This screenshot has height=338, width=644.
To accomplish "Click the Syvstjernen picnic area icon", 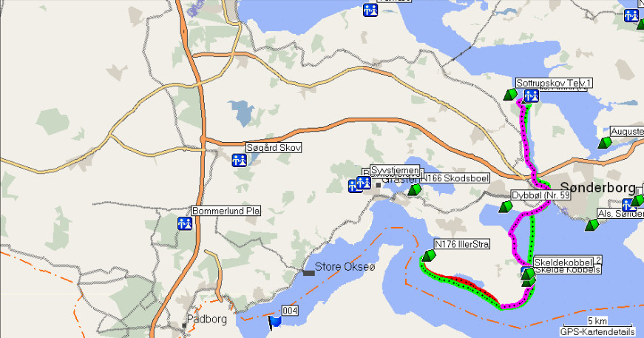I will point(363,183).
